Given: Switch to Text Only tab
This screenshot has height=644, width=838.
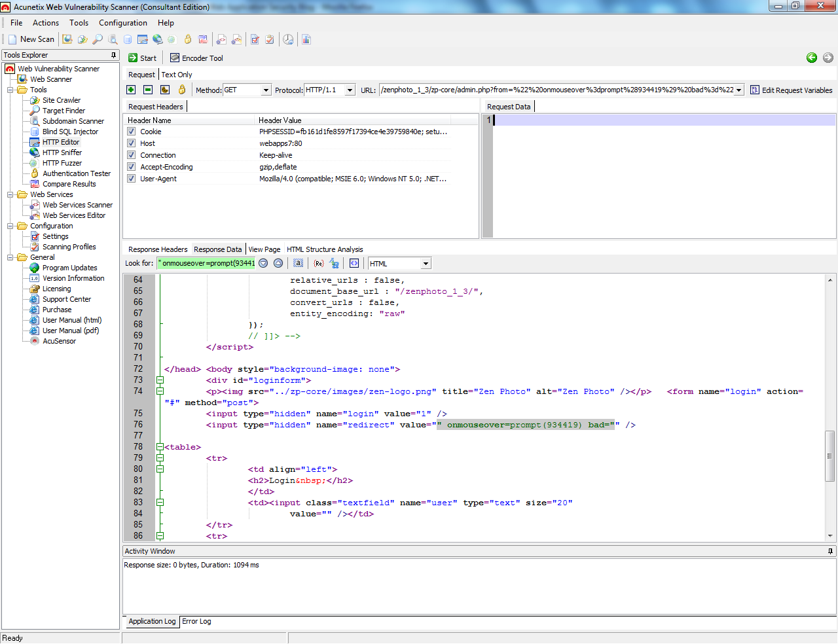Looking at the screenshot, I should click(x=177, y=75).
